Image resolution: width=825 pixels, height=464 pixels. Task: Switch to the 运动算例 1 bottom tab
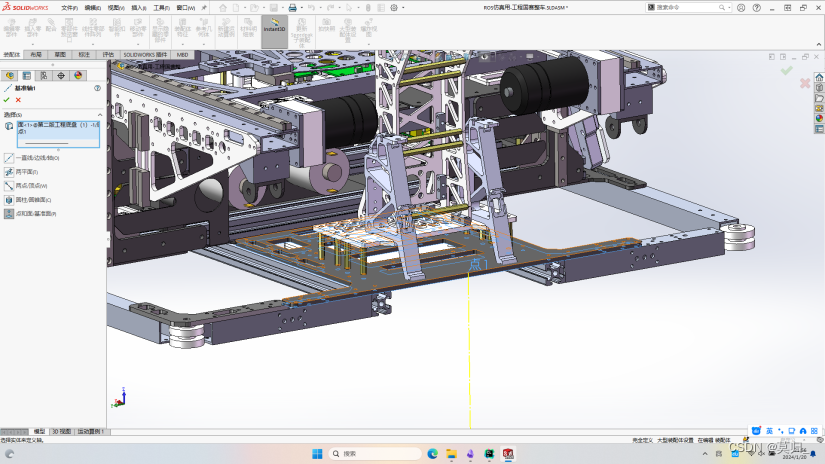(92, 431)
